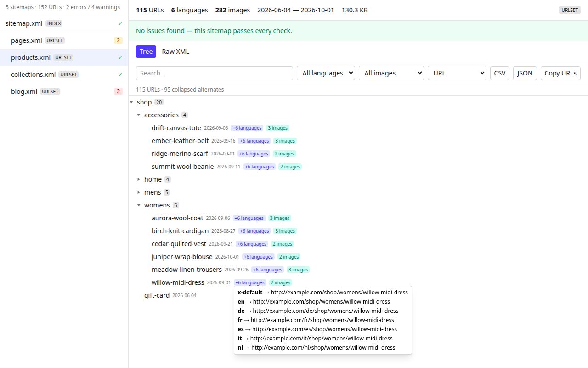Show languages for ember-leather-belt
Viewport: 588px width, 368px height.
click(254, 141)
